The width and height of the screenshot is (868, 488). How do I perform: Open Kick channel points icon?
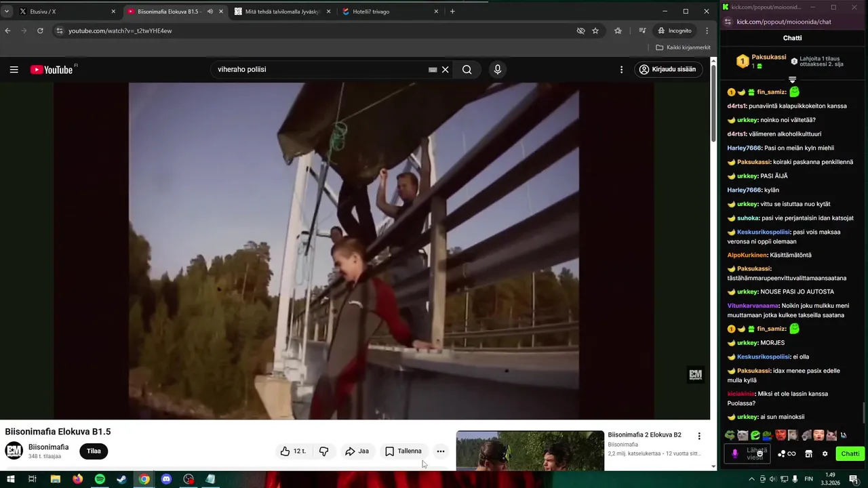point(787,454)
